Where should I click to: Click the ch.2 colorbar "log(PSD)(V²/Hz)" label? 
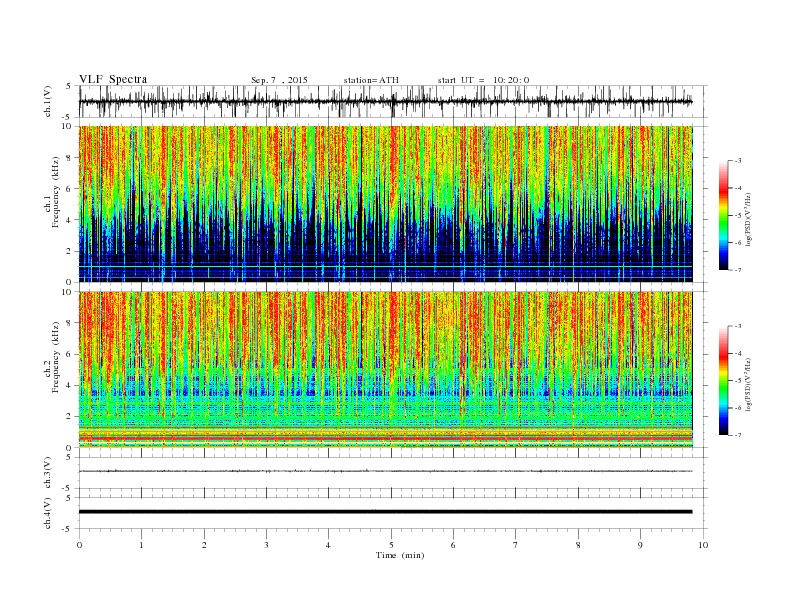click(x=748, y=384)
